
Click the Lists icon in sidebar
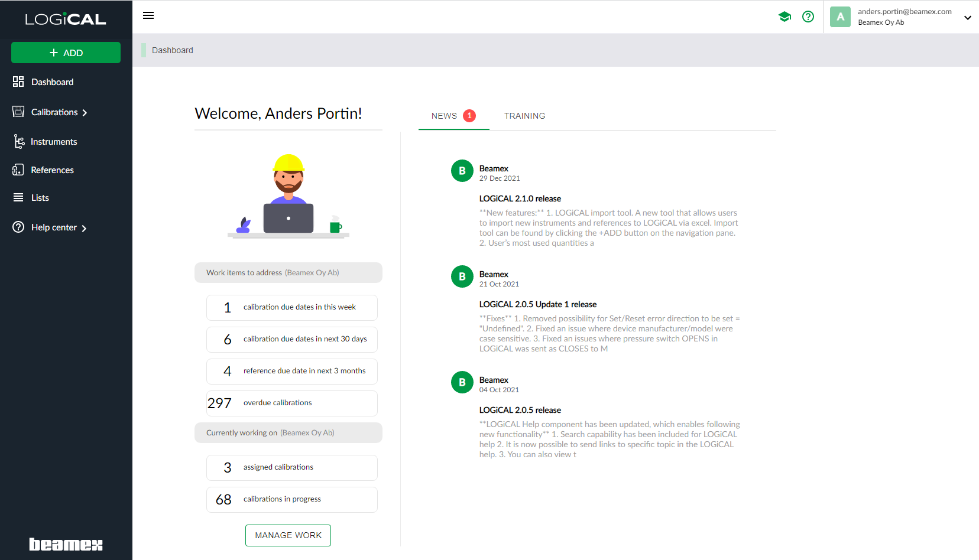coord(18,197)
